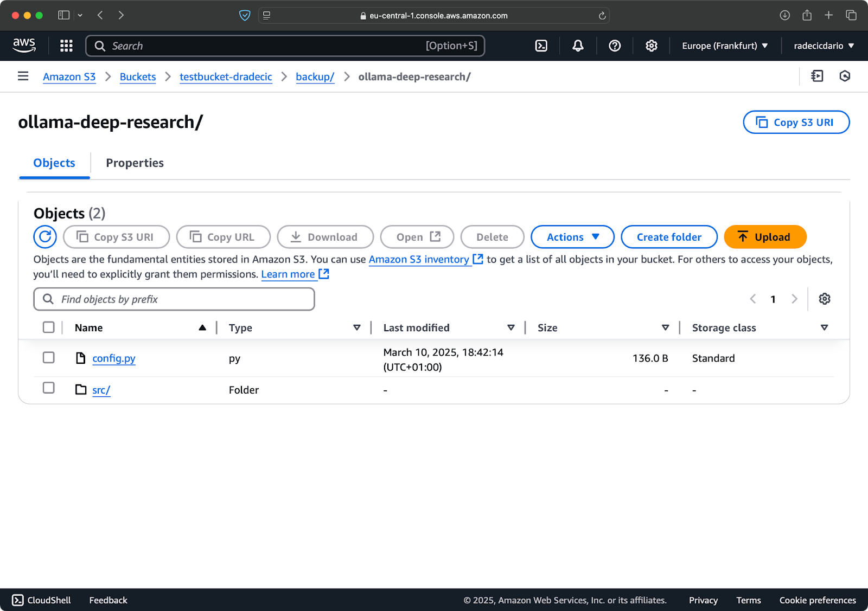This screenshot has width=868, height=611.
Task: Open table preferences gear icon
Action: click(825, 299)
